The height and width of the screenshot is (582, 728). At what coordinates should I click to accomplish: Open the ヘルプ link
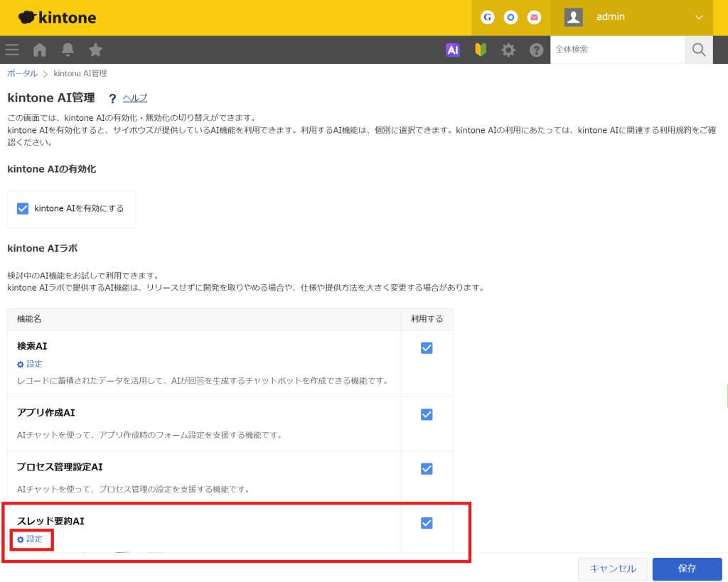[135, 98]
